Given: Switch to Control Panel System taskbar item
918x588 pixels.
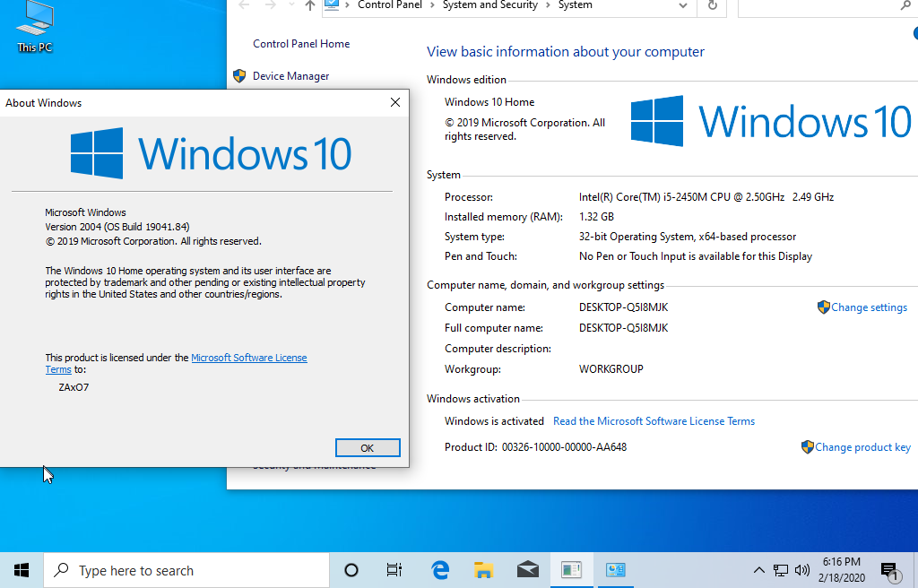Looking at the screenshot, I should pyautogui.click(x=615, y=570).
